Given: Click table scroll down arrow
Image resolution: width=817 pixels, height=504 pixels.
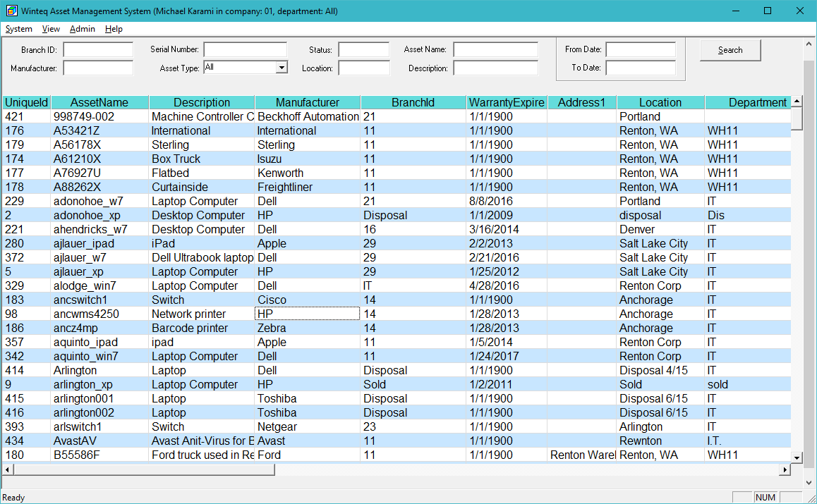Looking at the screenshot, I should click(x=797, y=457).
